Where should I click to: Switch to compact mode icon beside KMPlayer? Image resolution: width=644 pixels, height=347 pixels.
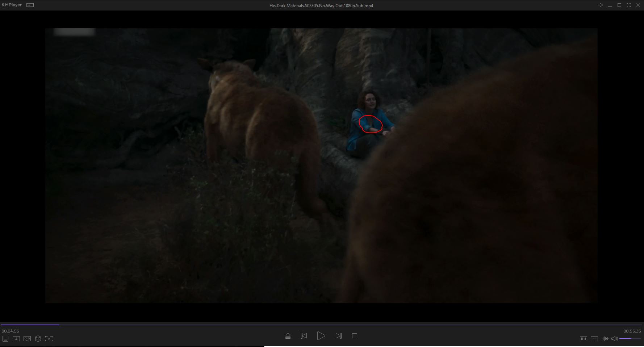click(30, 5)
